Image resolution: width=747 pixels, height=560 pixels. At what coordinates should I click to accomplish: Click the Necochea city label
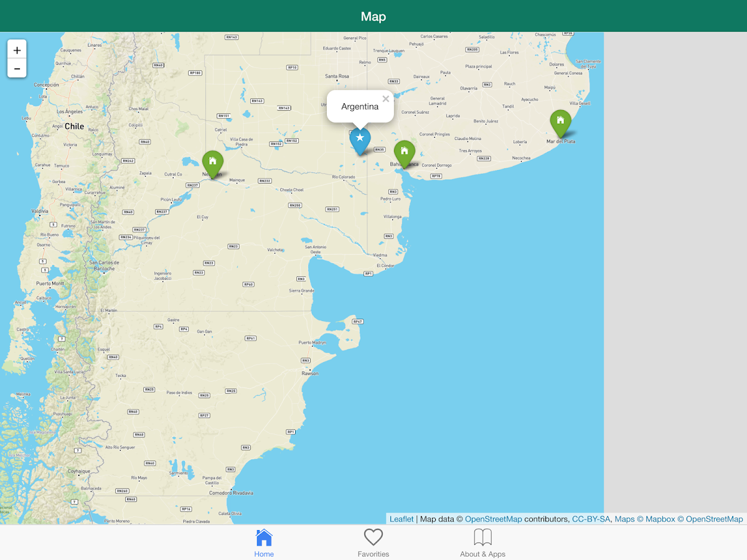click(x=521, y=158)
